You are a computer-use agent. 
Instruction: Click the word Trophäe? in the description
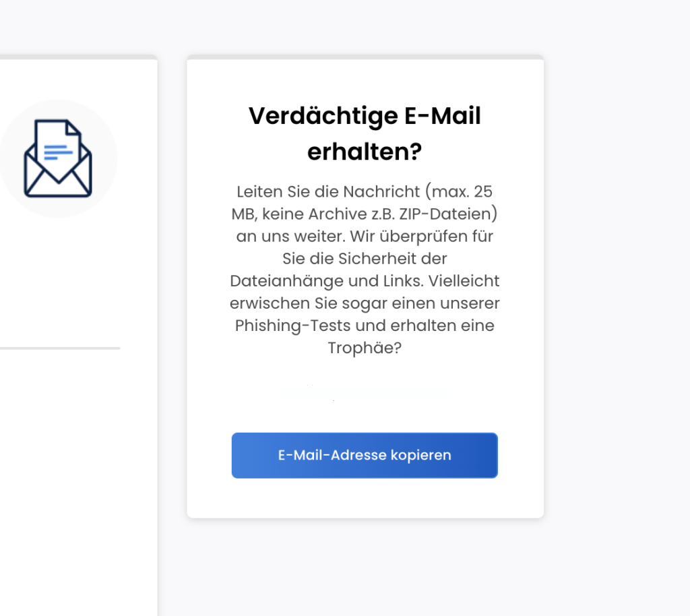tap(365, 348)
